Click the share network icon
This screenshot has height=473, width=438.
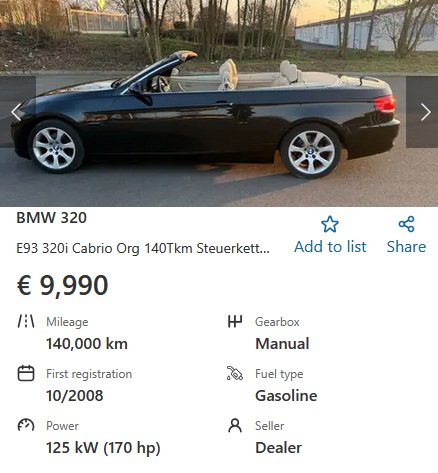406,224
